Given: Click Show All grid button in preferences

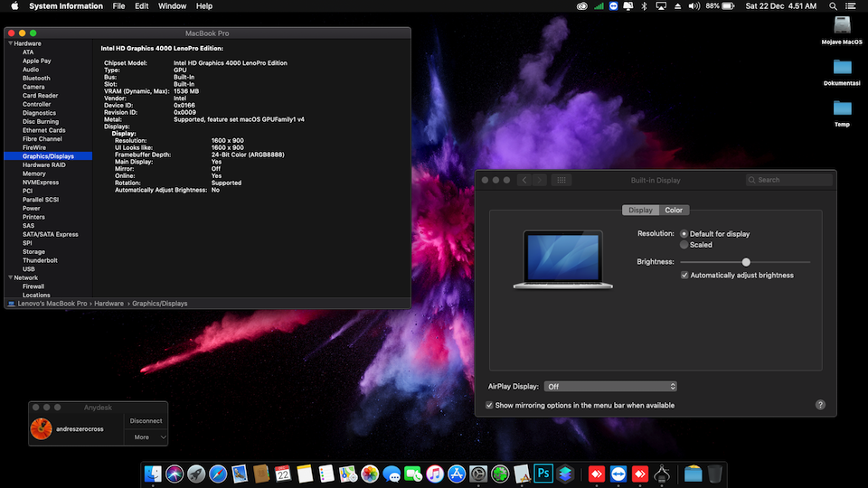Looking at the screenshot, I should [x=561, y=180].
